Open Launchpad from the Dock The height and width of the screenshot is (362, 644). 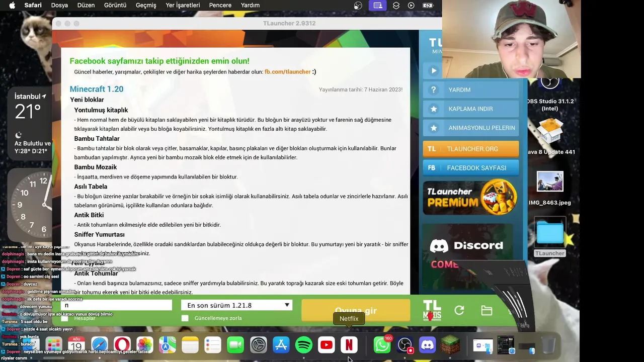point(54,345)
